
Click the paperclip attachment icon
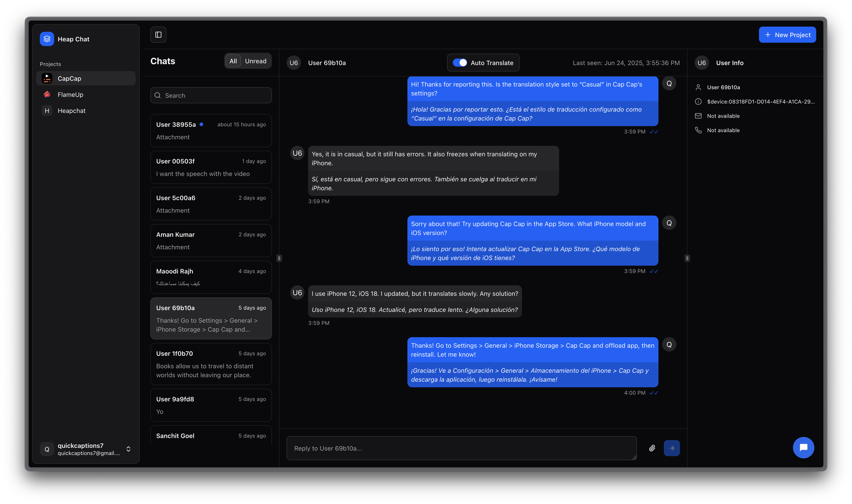click(652, 448)
